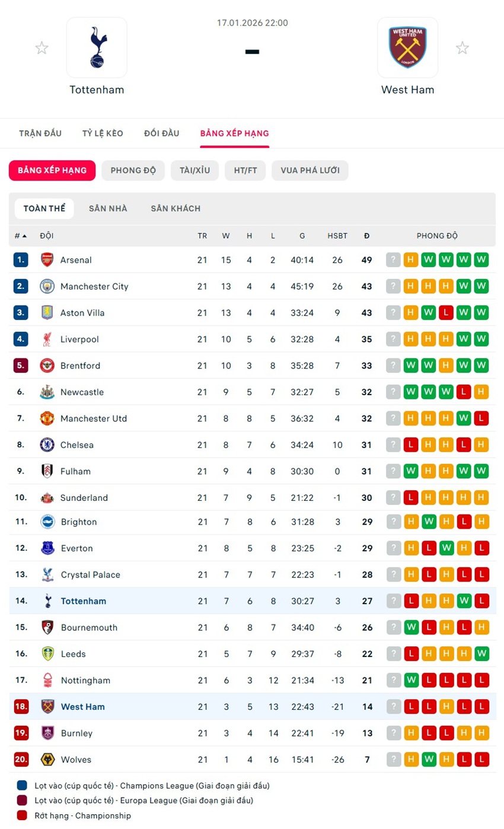Select the PHONG ĐỘ filter button

point(133,170)
